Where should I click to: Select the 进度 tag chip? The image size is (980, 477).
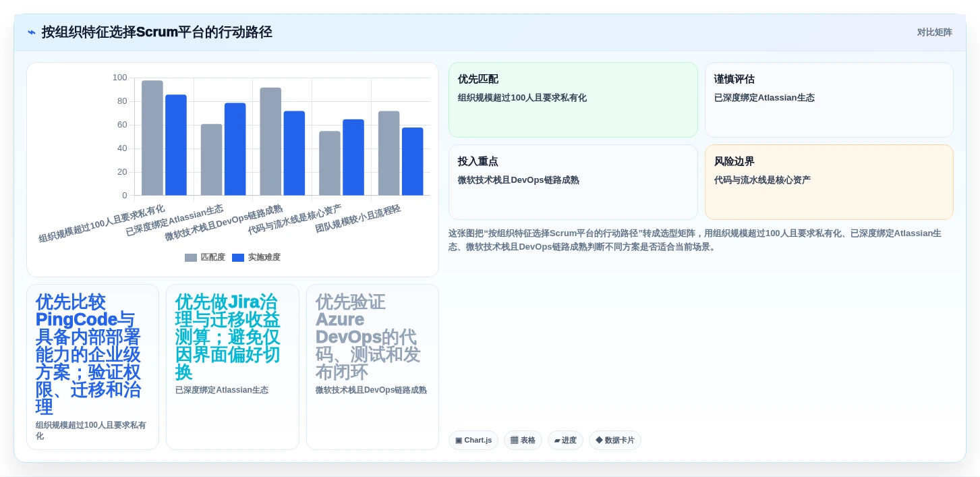click(565, 441)
